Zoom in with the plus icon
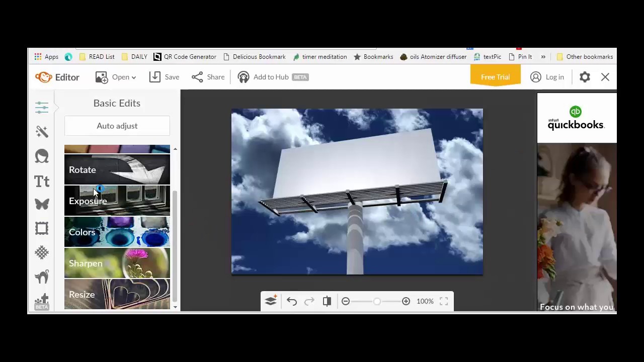Image resolution: width=644 pixels, height=362 pixels. [406, 301]
